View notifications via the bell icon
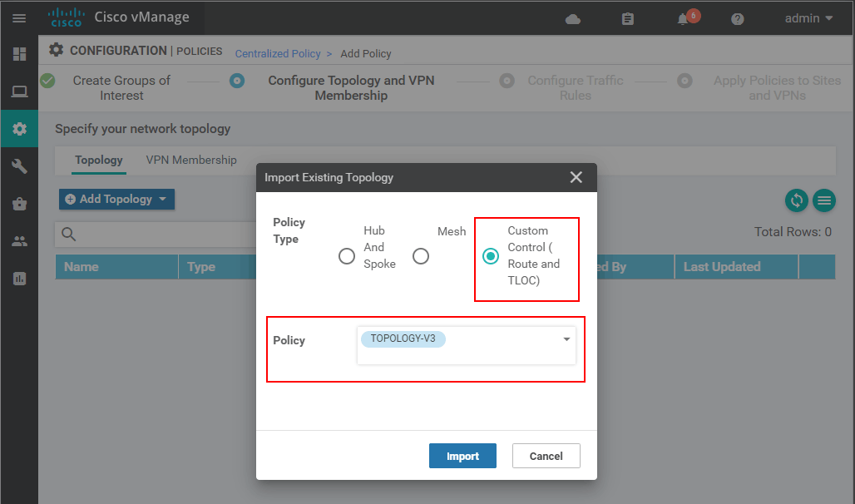The image size is (855, 504). 684,17
